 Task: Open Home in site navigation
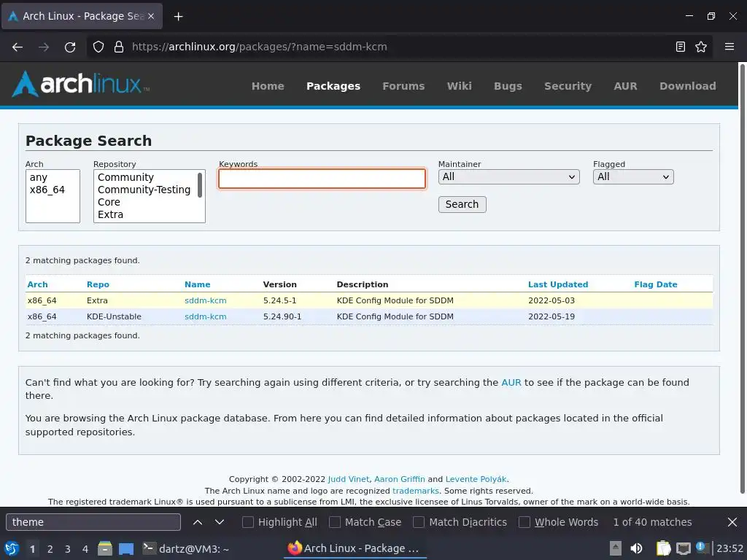[x=268, y=86]
